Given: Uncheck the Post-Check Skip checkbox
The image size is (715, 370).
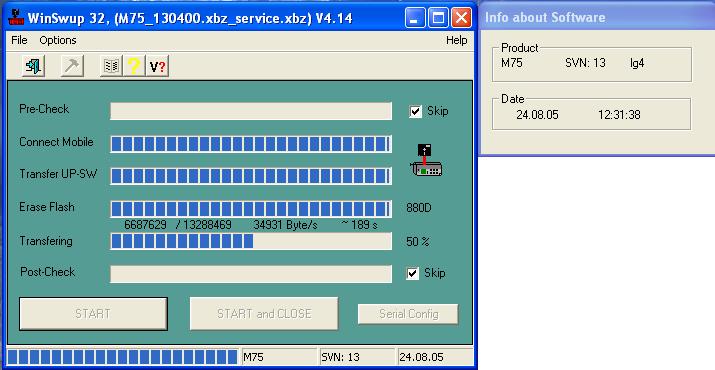Looking at the screenshot, I should point(413,273).
